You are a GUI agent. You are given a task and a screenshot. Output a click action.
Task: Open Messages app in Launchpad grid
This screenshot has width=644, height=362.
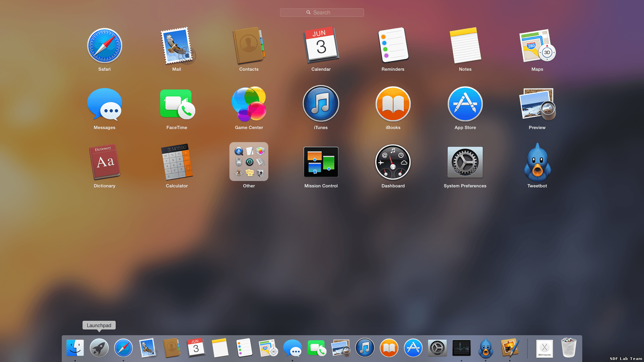click(104, 104)
